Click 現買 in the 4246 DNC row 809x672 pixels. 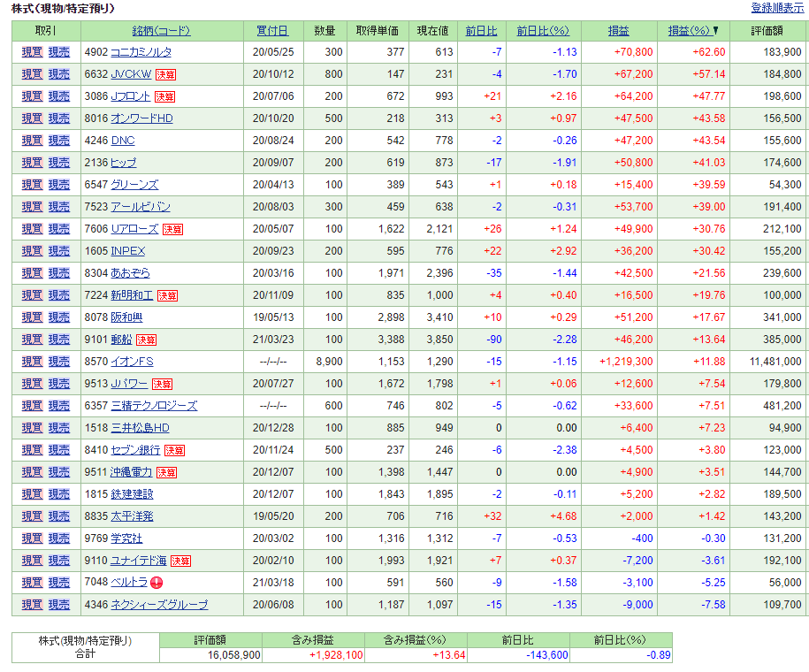tap(32, 141)
